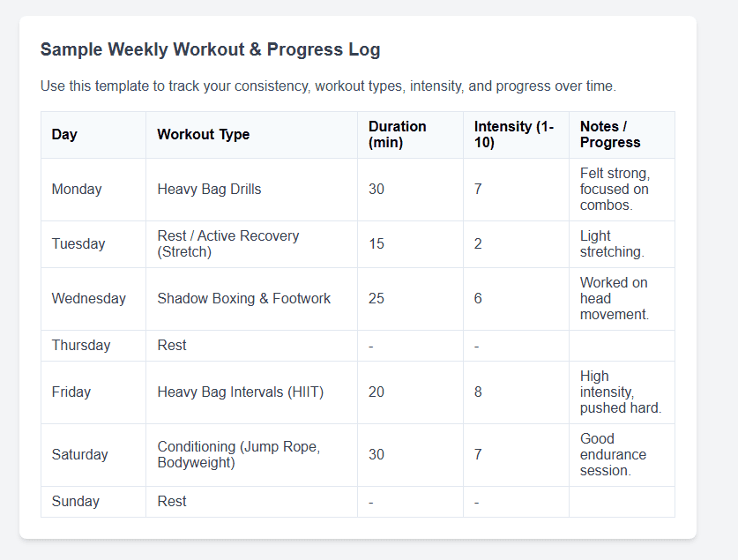738x560 pixels.
Task: Click the Sunday day cell
Action: coord(93,502)
